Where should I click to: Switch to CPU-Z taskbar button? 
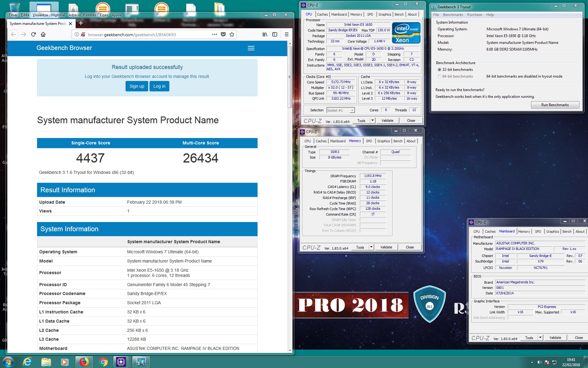point(121,362)
